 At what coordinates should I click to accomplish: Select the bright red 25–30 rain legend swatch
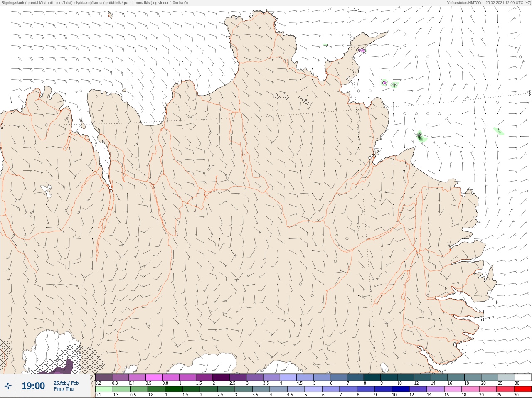click(523, 389)
